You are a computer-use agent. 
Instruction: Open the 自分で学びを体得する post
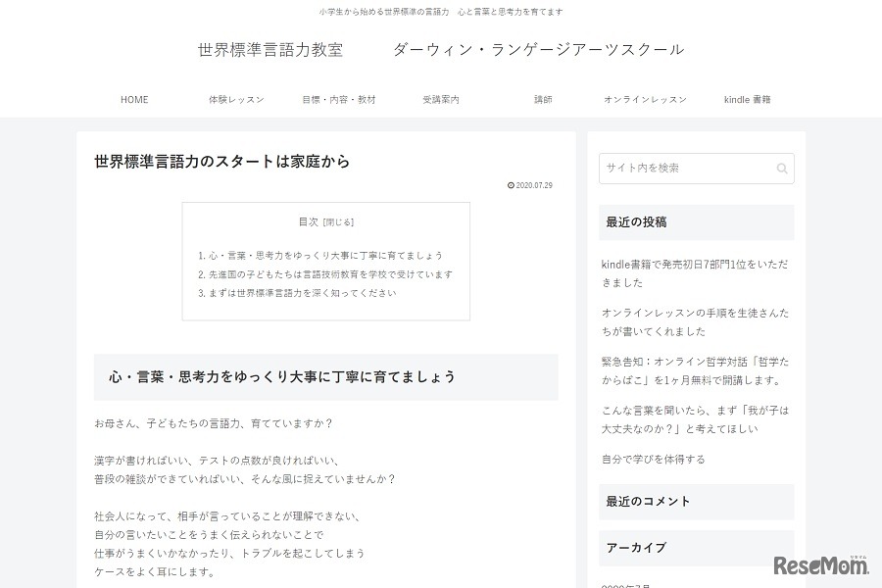point(653,459)
